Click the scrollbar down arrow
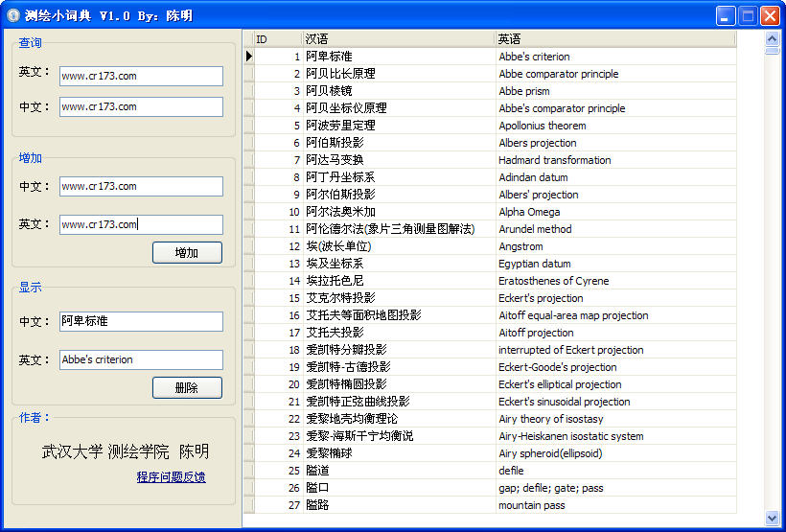The height and width of the screenshot is (532, 786). [x=772, y=518]
